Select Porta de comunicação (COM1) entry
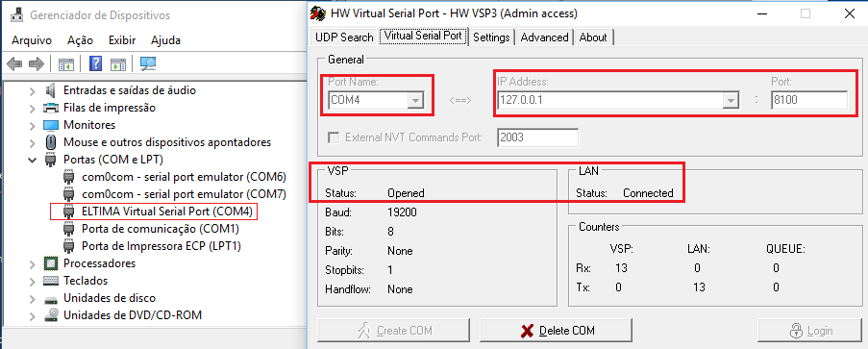The height and width of the screenshot is (349, 868). [x=161, y=228]
